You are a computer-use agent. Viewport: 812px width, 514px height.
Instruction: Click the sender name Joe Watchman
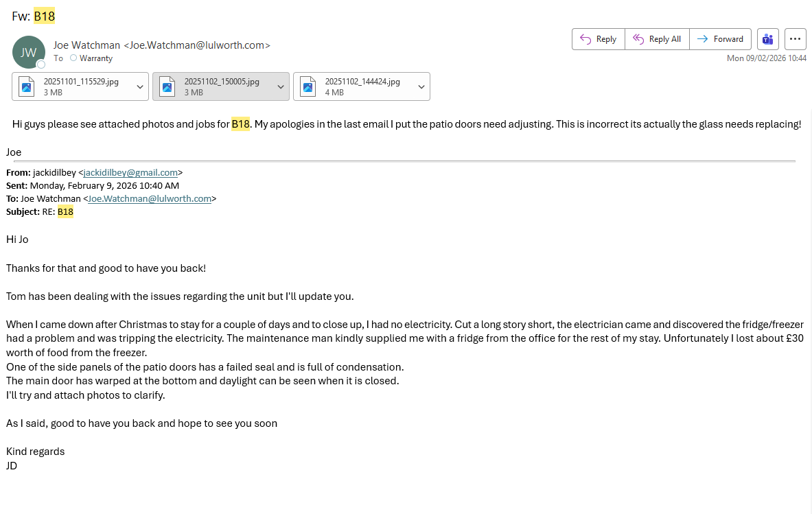86,45
